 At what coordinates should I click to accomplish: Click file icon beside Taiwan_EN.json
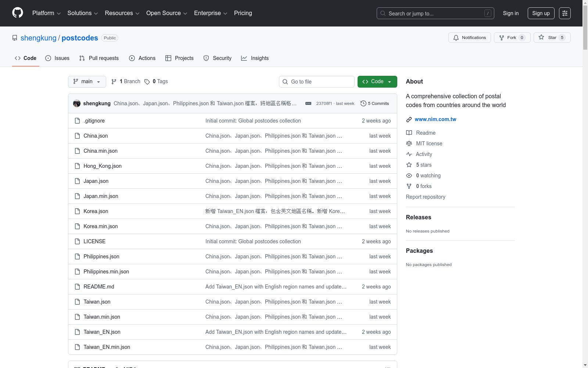pyautogui.click(x=77, y=332)
